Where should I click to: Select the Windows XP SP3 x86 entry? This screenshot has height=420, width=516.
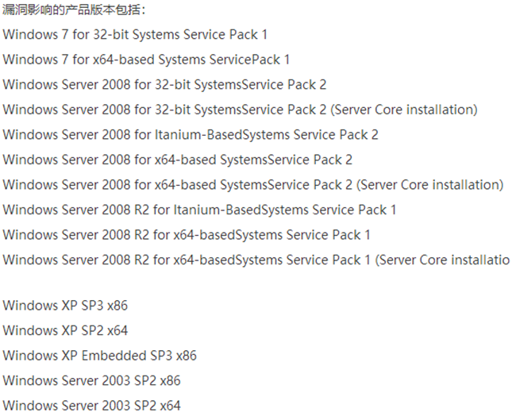[65, 306]
